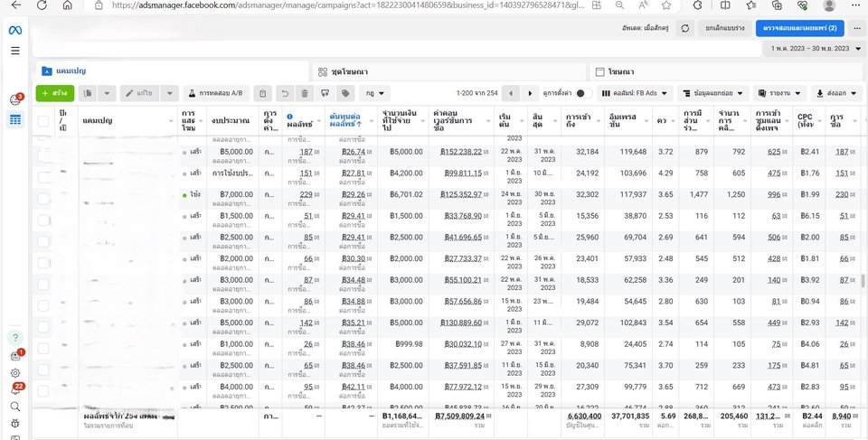
Task: Open the help question mark icon
Action: [15, 338]
